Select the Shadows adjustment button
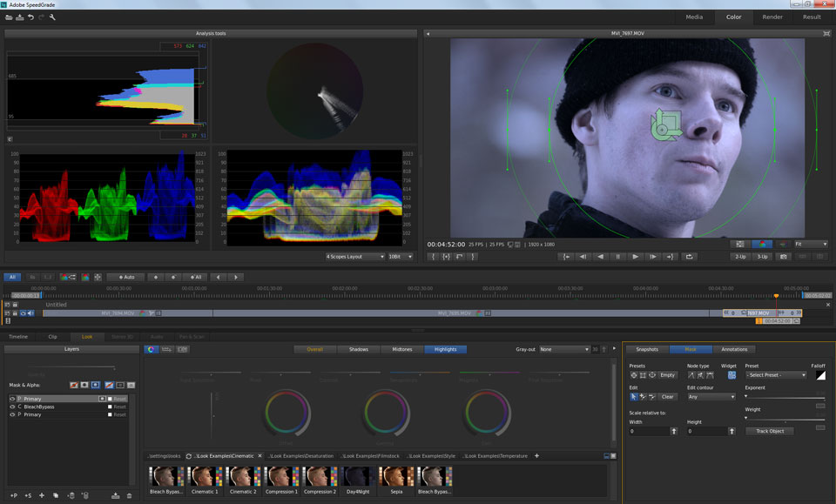Viewport: 836px width, 504px height. (x=358, y=349)
